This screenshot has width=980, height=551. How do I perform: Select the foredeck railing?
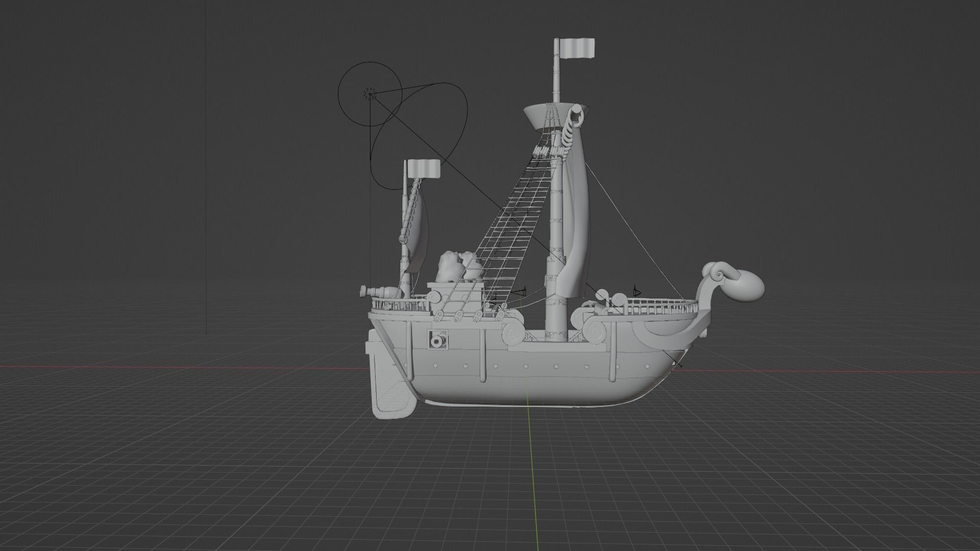pos(658,307)
